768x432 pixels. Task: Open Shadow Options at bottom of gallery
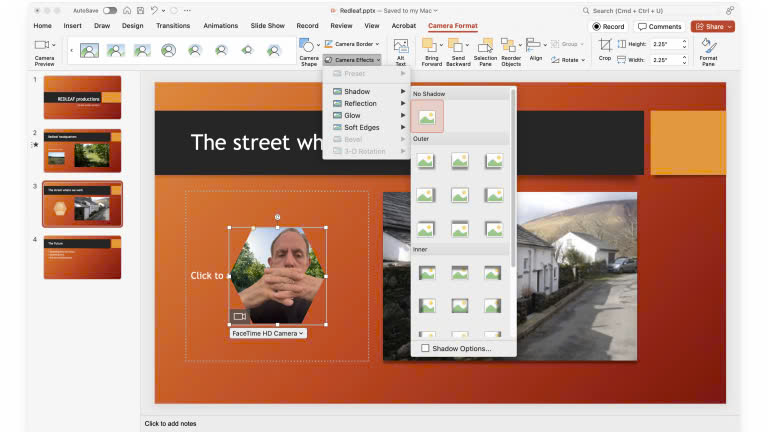point(461,348)
